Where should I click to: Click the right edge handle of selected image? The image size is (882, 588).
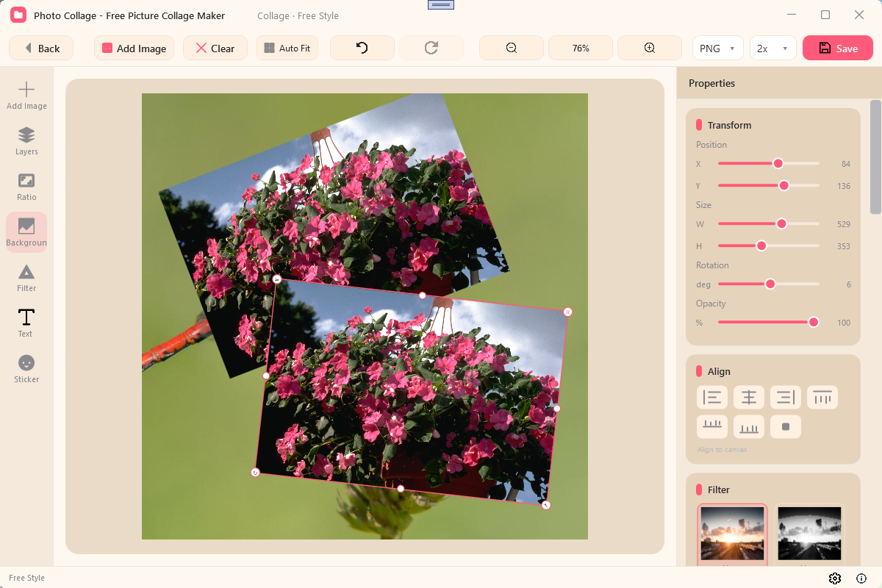[x=557, y=409]
